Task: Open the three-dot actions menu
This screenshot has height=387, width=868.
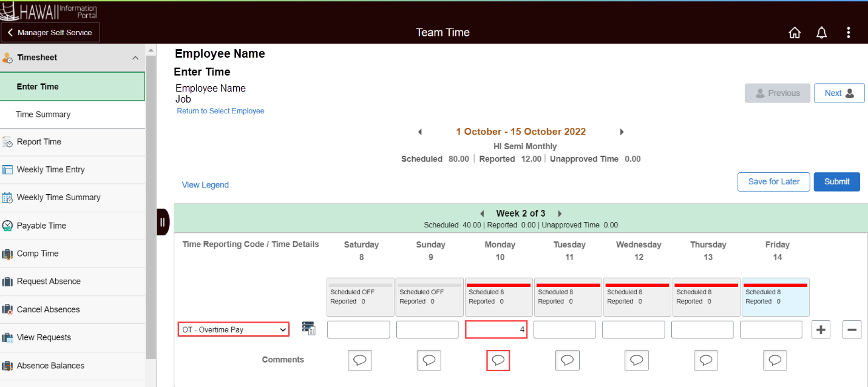Action: pyautogui.click(x=849, y=32)
